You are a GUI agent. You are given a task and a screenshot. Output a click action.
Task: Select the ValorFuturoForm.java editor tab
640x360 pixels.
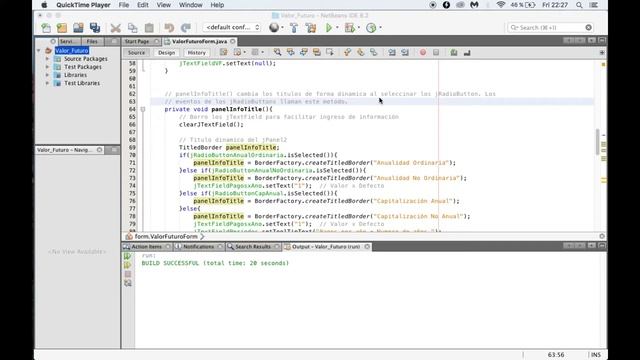tap(199, 41)
